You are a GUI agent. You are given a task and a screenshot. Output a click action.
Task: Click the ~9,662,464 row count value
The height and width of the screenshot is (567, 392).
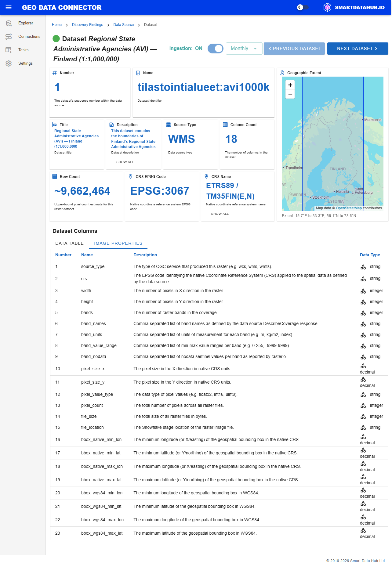tap(82, 191)
